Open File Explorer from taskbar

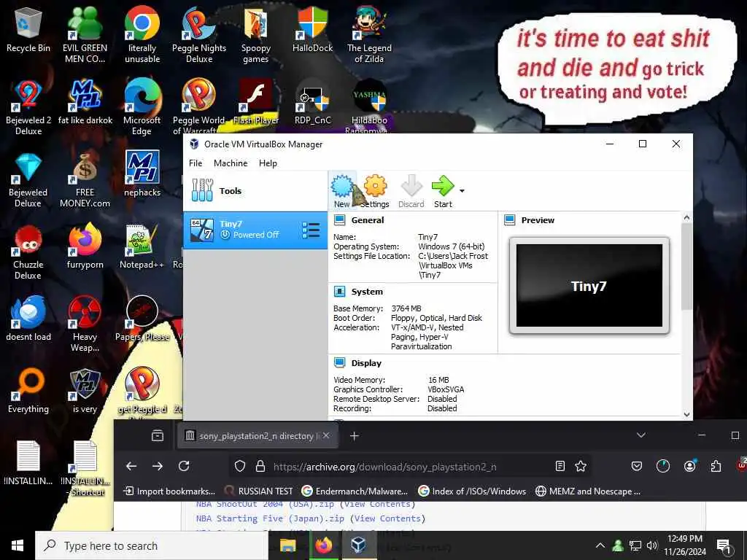[287, 545]
